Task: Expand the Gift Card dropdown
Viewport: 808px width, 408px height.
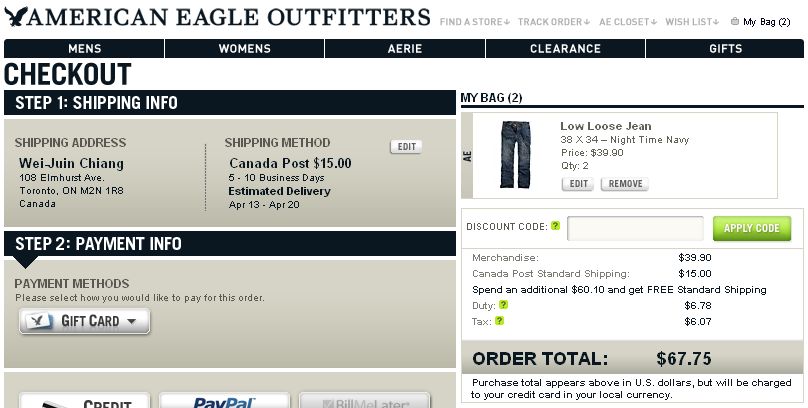Action: tap(85, 321)
